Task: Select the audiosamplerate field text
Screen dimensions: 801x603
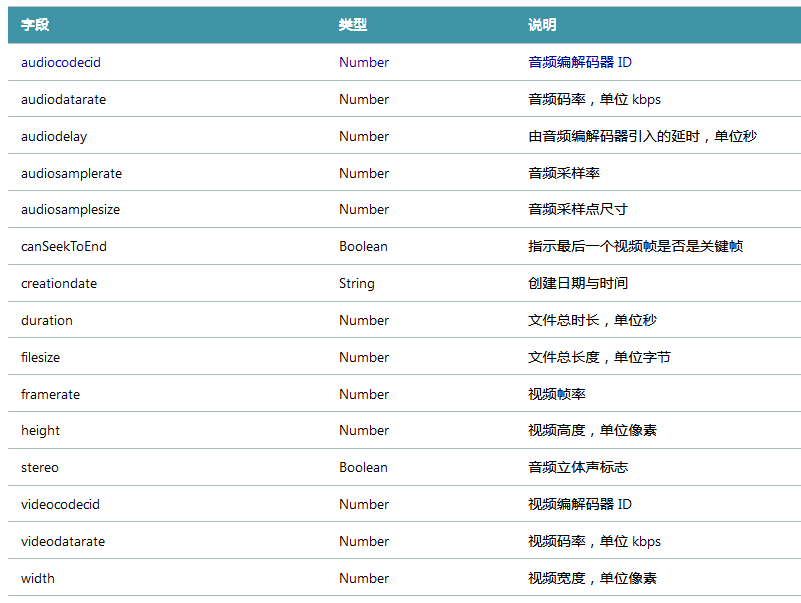Action: (x=71, y=173)
